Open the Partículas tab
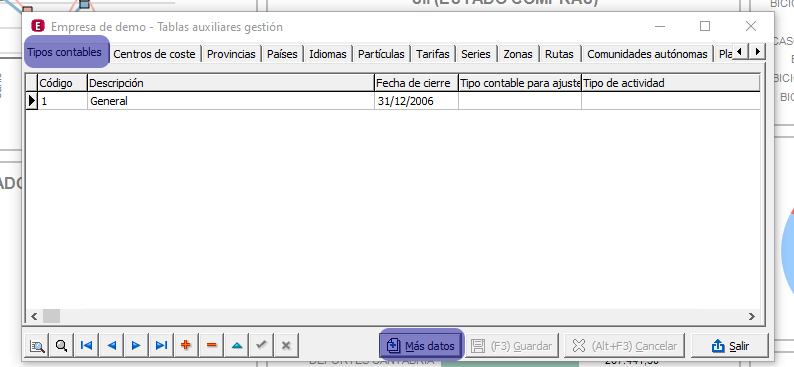This screenshot has width=794, height=367. [381, 54]
